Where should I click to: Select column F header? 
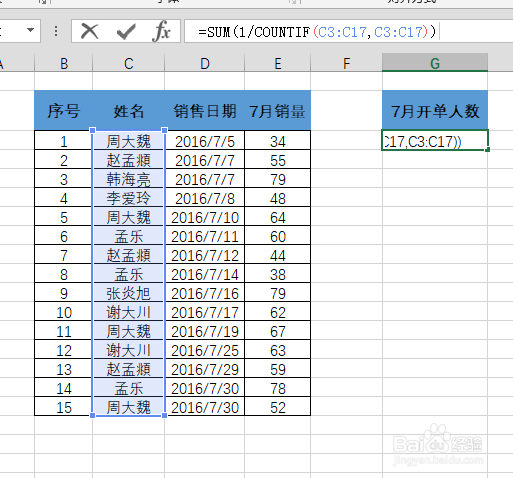click(347, 63)
